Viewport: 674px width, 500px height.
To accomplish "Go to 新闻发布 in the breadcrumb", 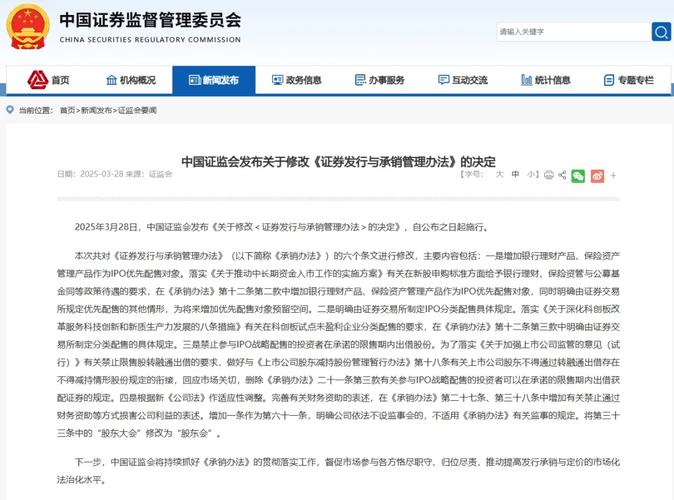I will coord(97,110).
